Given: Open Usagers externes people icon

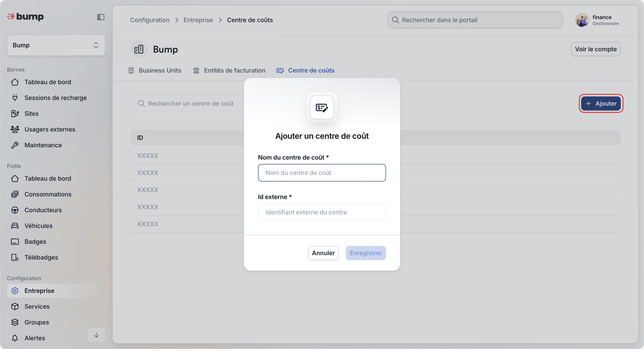Looking at the screenshot, I should tap(15, 129).
